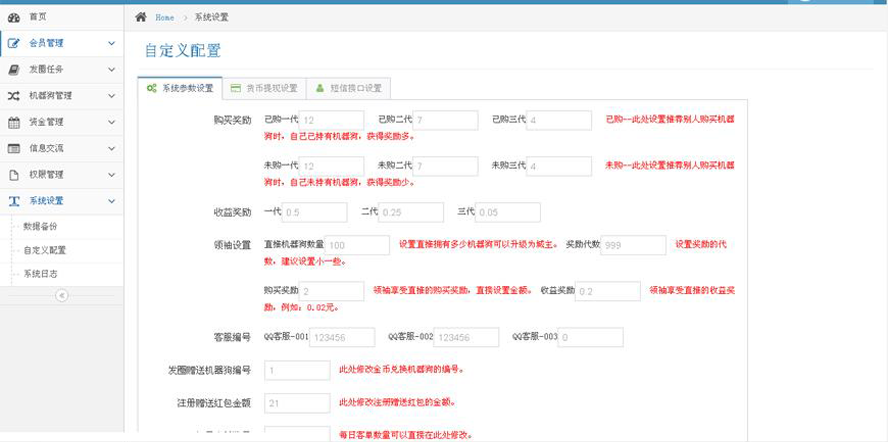Click the 已购二代 input field

click(x=445, y=120)
